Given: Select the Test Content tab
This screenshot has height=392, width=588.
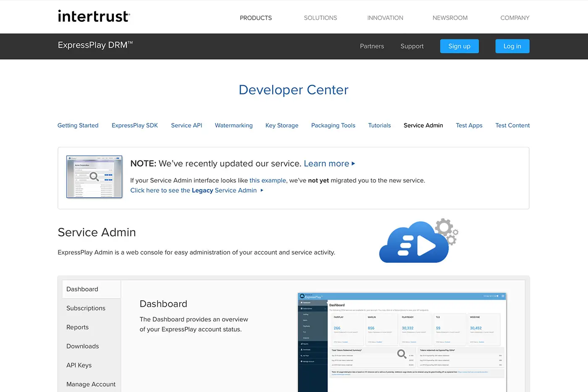Looking at the screenshot, I should (512, 125).
